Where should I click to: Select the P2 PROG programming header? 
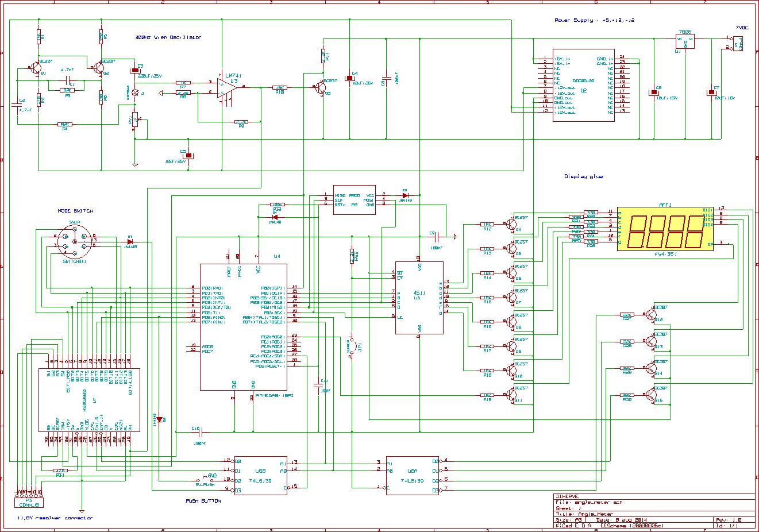(x=355, y=199)
